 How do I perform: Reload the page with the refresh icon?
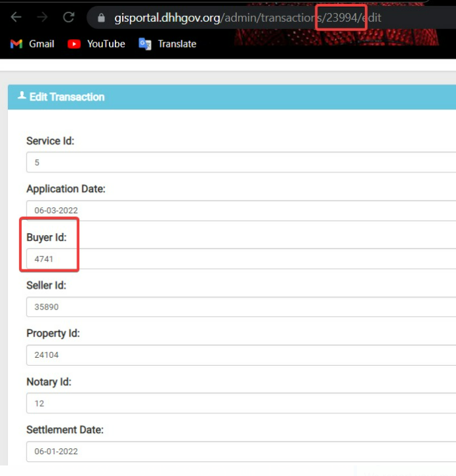(69, 17)
